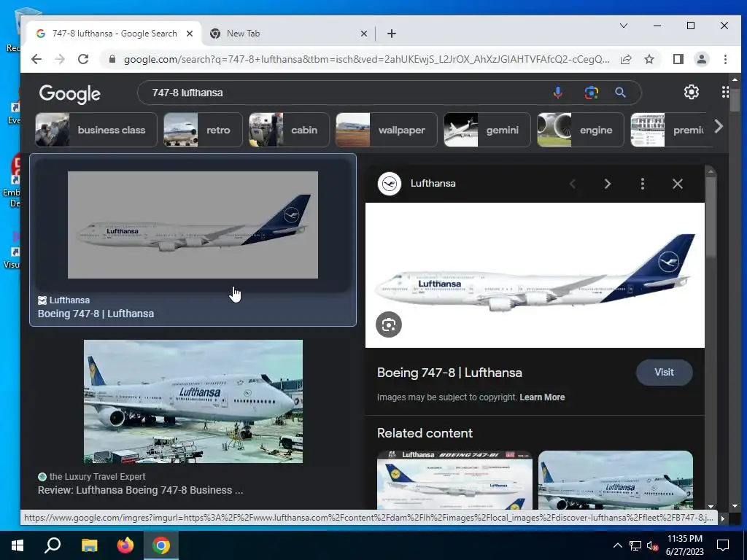747x560 pixels.
Task: Click the preview panel scrollbar
Action: coord(711,219)
